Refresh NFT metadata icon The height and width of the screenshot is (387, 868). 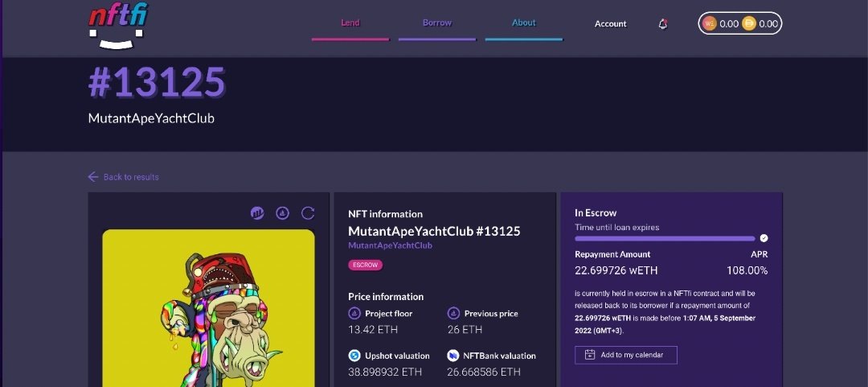point(308,213)
